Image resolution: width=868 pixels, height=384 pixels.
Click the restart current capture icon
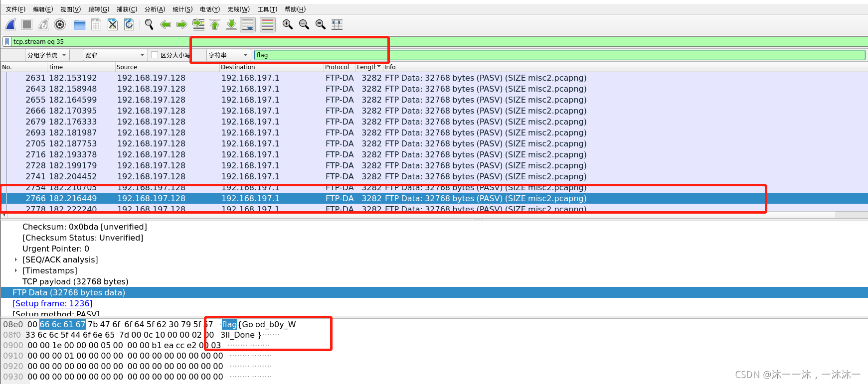pyautogui.click(x=44, y=24)
